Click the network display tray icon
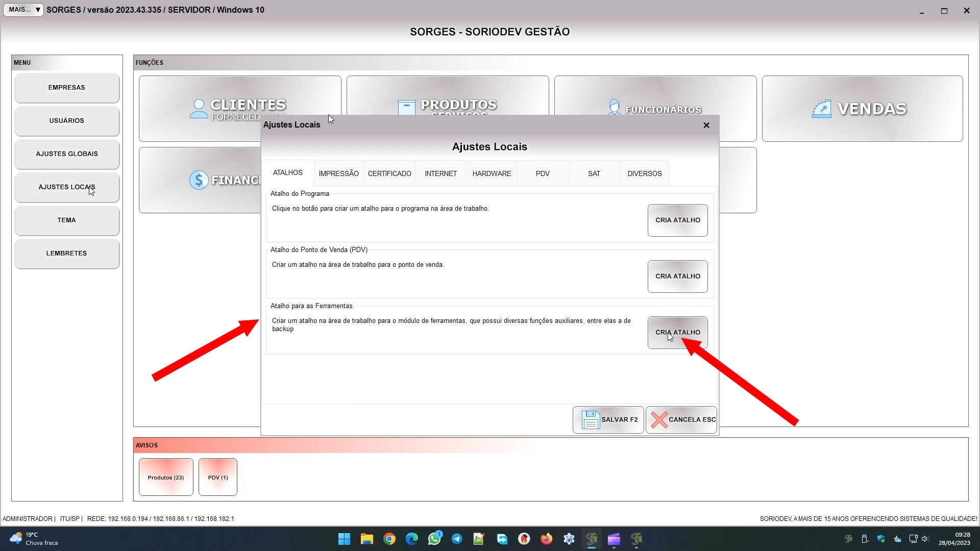Viewport: 980px width, 551px height. [913, 539]
